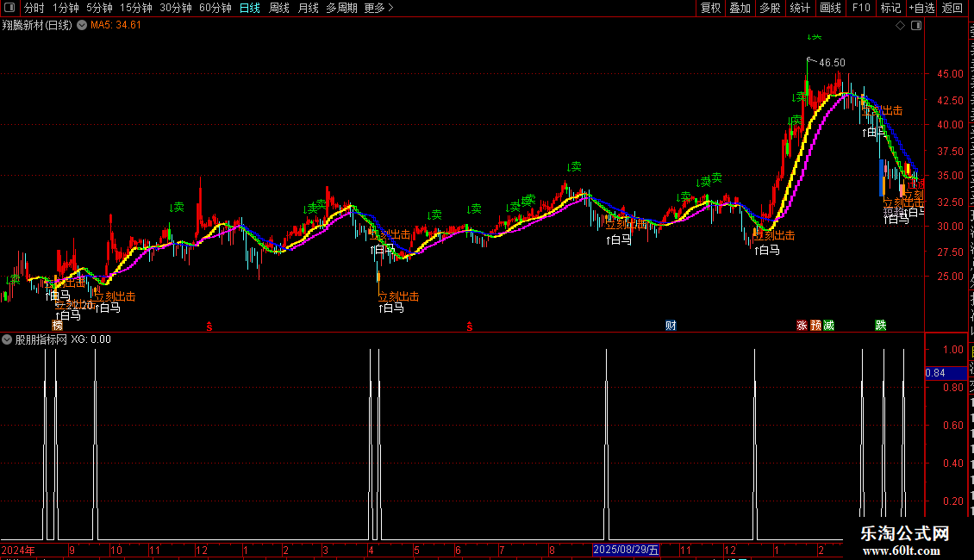This screenshot has height=560, width=974.
Task: Switch to the 周线 weekly tab
Action: 279,8
